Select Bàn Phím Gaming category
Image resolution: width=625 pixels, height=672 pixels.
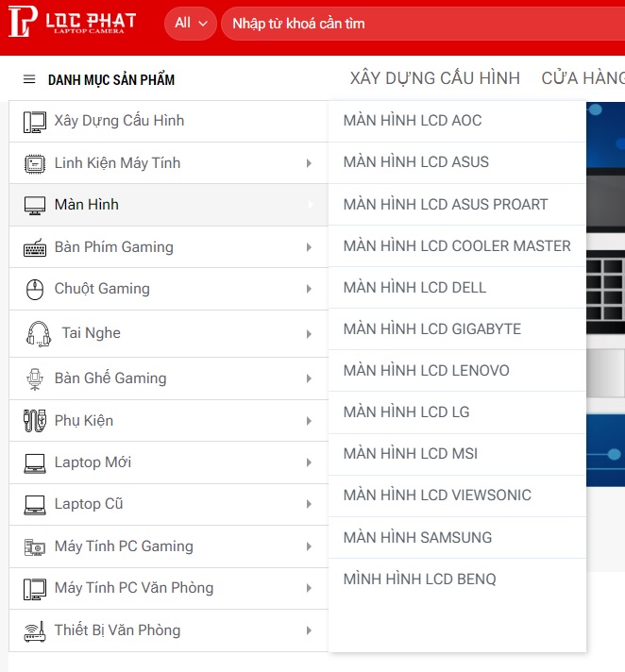[168, 247]
